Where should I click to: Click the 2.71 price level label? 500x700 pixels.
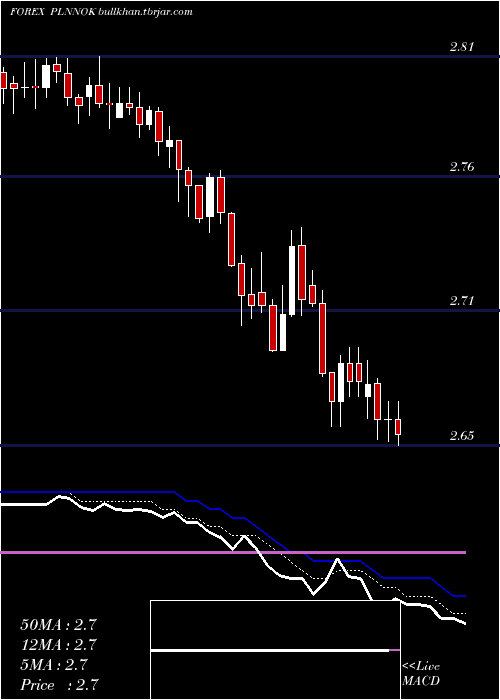coord(462,301)
